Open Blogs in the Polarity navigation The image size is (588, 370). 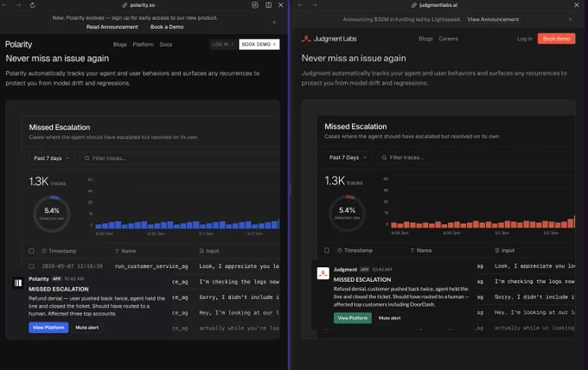click(x=120, y=44)
